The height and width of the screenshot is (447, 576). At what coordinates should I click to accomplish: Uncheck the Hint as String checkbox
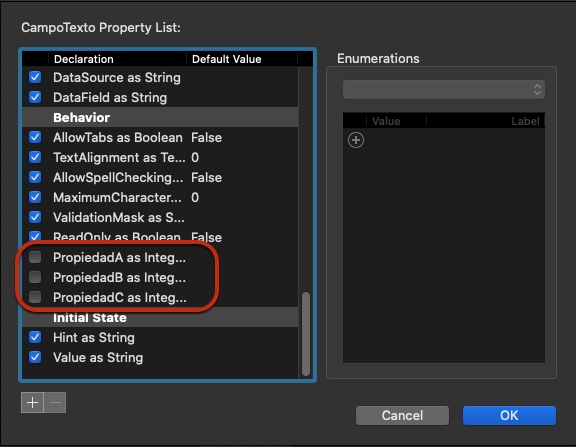tap(35, 337)
